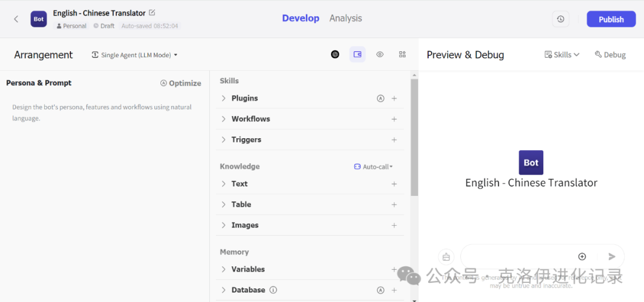Click the Bot avatar in preview pane

(x=531, y=163)
